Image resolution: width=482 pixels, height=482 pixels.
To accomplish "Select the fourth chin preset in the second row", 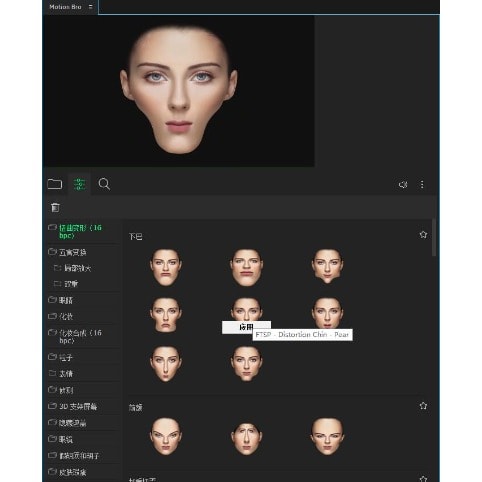I will tap(166, 315).
